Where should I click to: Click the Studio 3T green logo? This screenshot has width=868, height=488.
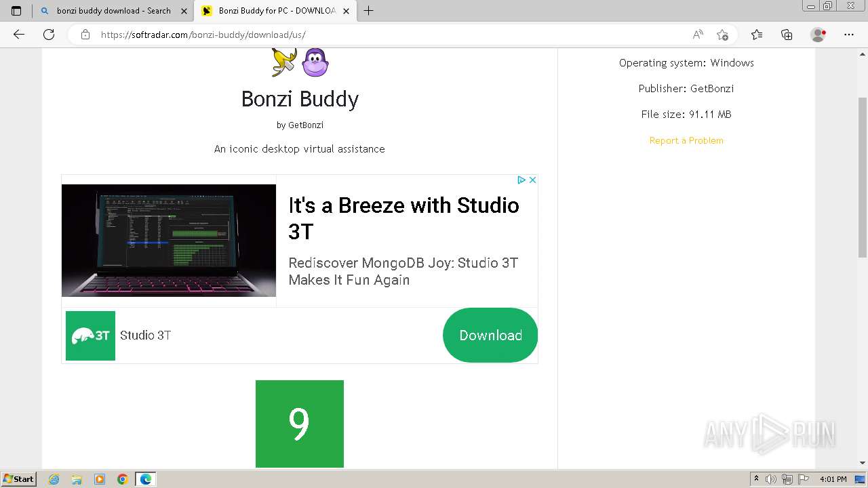click(90, 335)
